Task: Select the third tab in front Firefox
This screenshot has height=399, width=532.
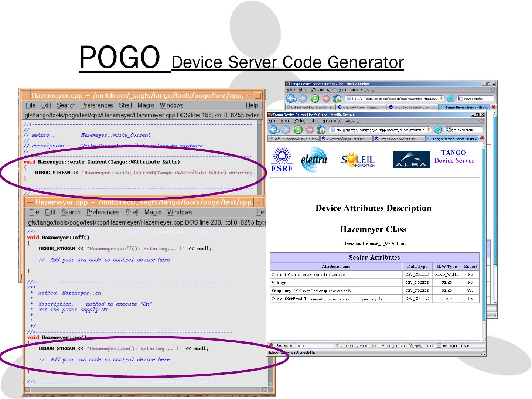Action: [399, 139]
